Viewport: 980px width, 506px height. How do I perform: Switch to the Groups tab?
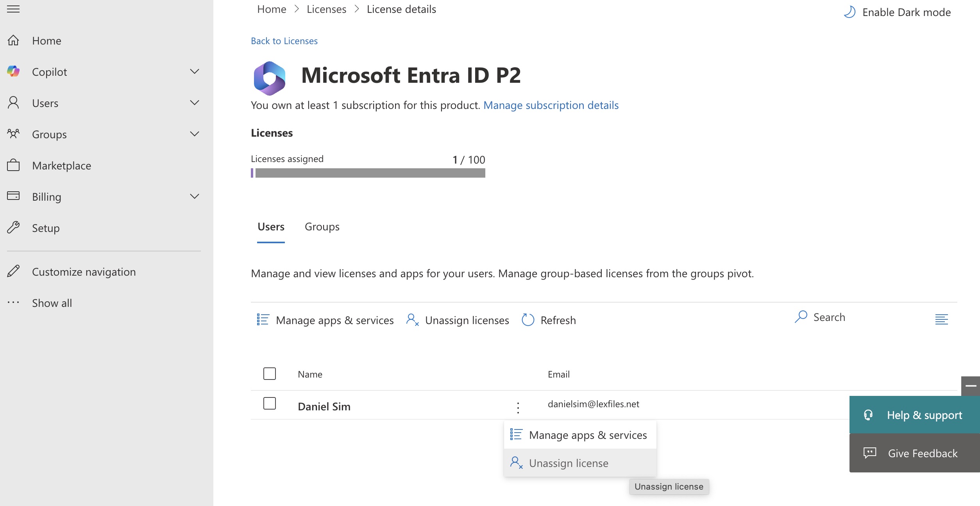(322, 227)
